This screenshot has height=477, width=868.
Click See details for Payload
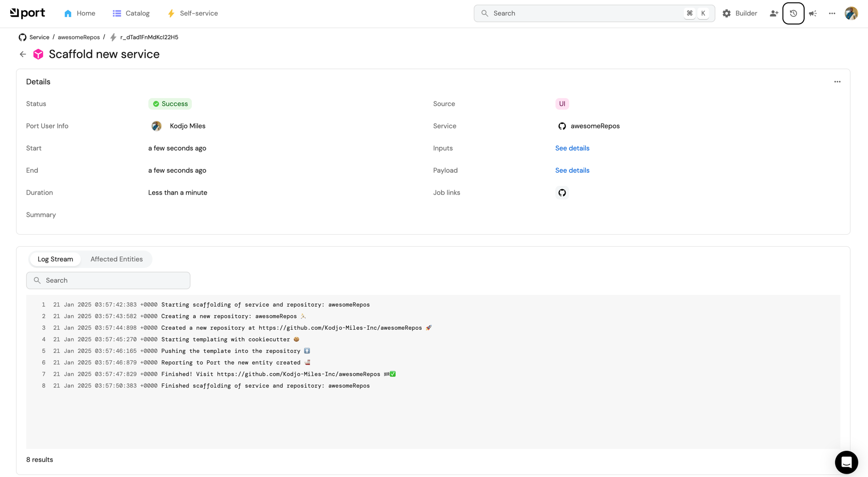[572, 170]
